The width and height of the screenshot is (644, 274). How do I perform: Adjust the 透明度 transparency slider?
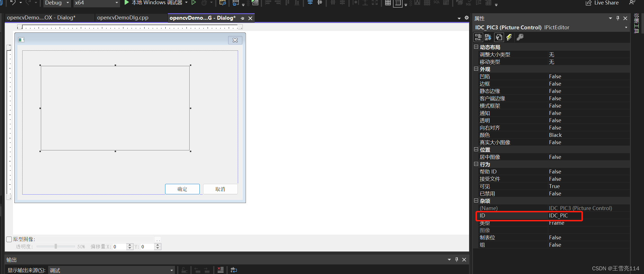[56, 246]
